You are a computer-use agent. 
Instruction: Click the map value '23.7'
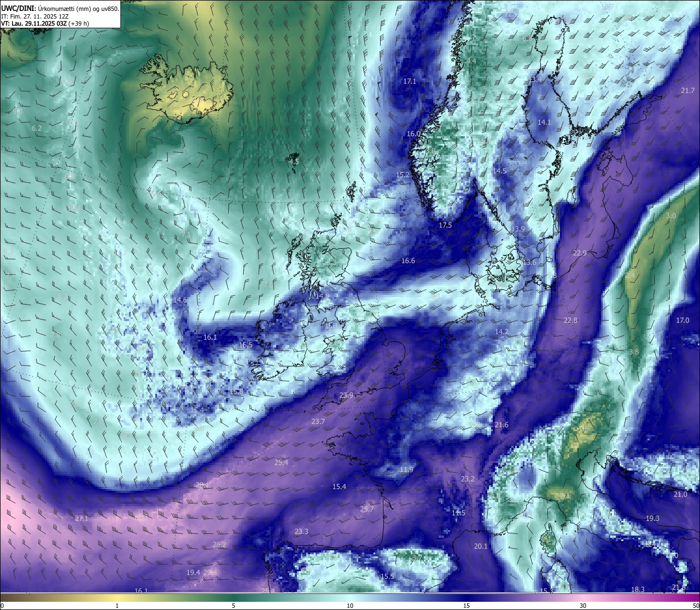point(318,421)
